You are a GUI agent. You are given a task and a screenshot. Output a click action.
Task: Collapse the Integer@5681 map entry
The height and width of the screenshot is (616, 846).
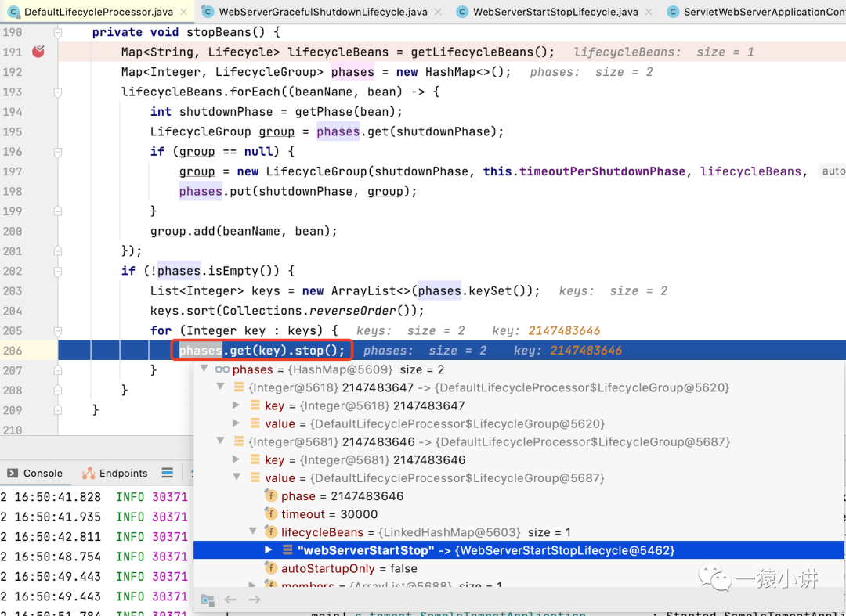click(220, 441)
